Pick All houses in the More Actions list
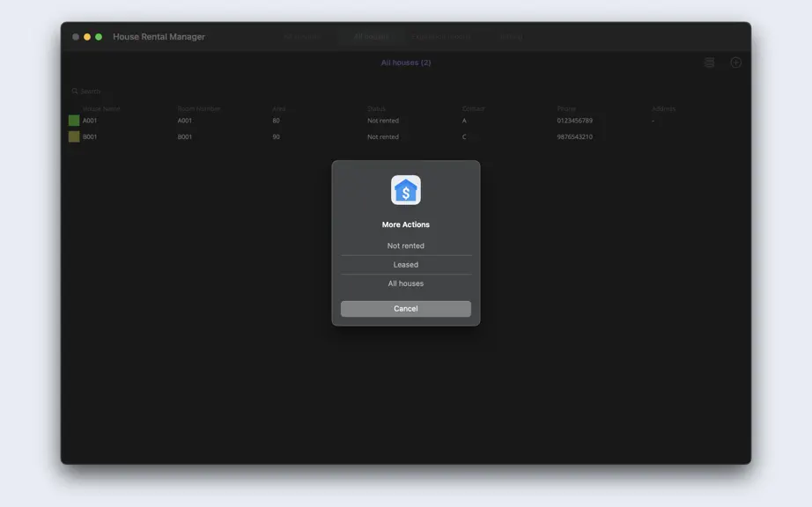This screenshot has width=812, height=507. [x=405, y=283]
